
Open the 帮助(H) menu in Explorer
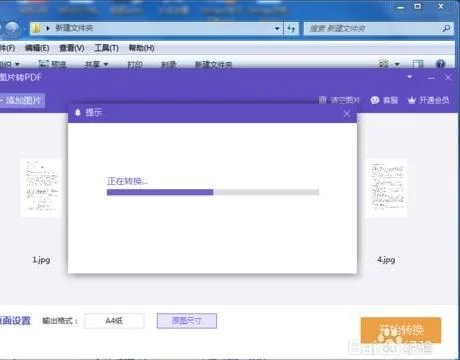coord(142,48)
